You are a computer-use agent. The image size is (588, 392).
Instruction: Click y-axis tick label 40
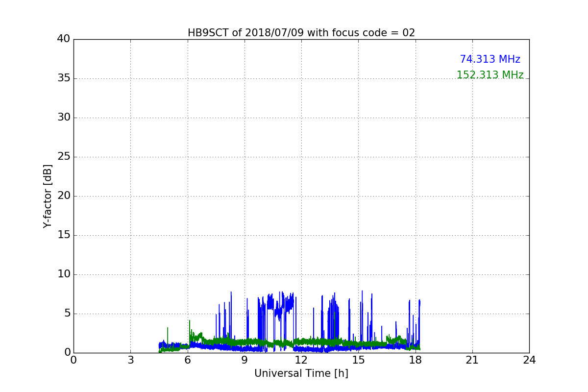tap(64, 39)
